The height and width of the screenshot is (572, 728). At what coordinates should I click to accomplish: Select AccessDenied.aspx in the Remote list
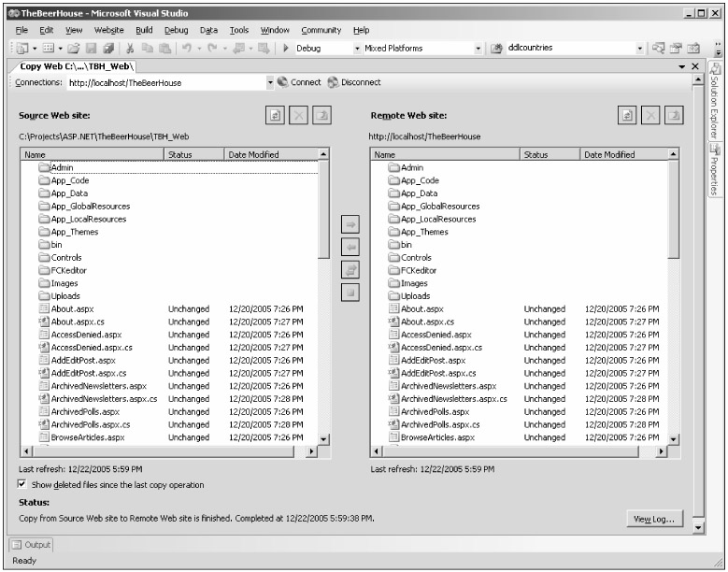coord(435,334)
